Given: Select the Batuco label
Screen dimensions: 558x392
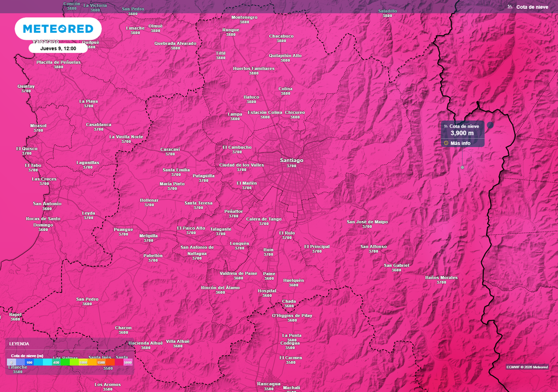Looking at the screenshot, I should tap(251, 97).
